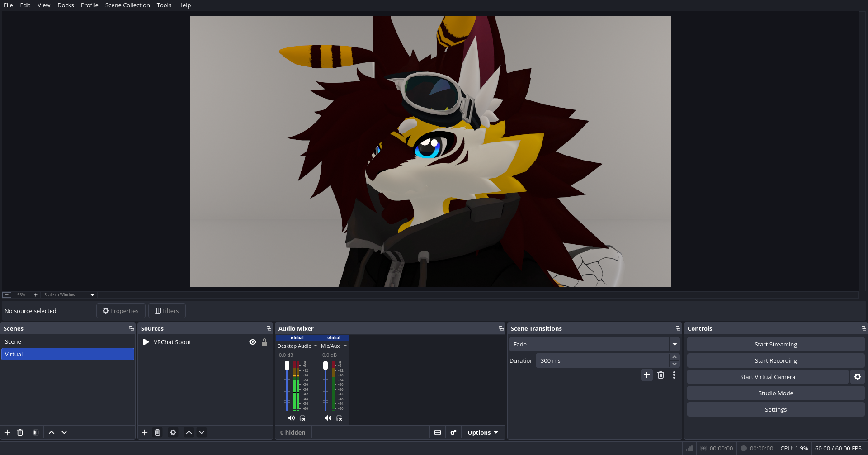Click the '0 hidden' audio mixer label
This screenshot has height=455, width=868.
click(292, 432)
